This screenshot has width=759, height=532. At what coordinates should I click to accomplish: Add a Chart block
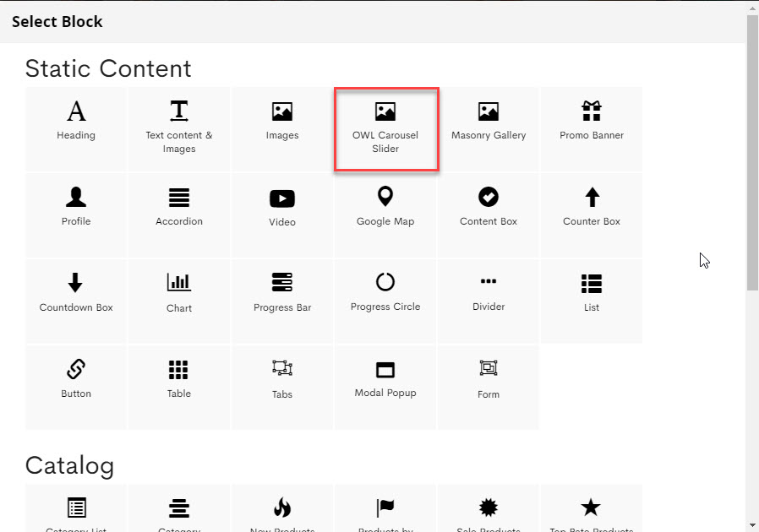[x=179, y=301]
